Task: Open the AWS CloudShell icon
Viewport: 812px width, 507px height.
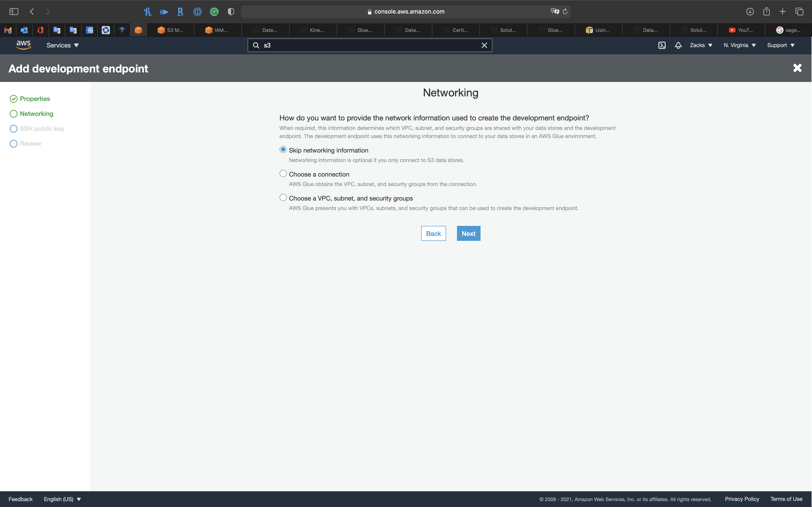Action: pos(662,45)
